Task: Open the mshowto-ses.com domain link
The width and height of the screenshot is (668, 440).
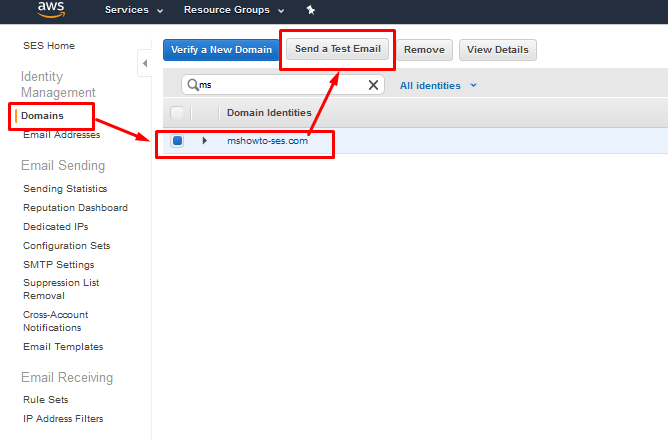Action: [268, 141]
